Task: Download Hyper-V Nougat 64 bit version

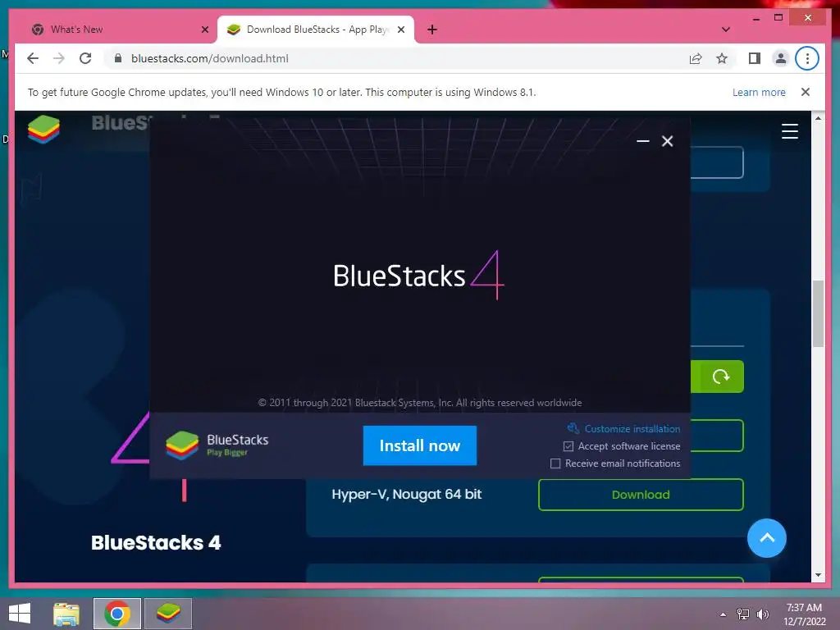Action: (641, 495)
